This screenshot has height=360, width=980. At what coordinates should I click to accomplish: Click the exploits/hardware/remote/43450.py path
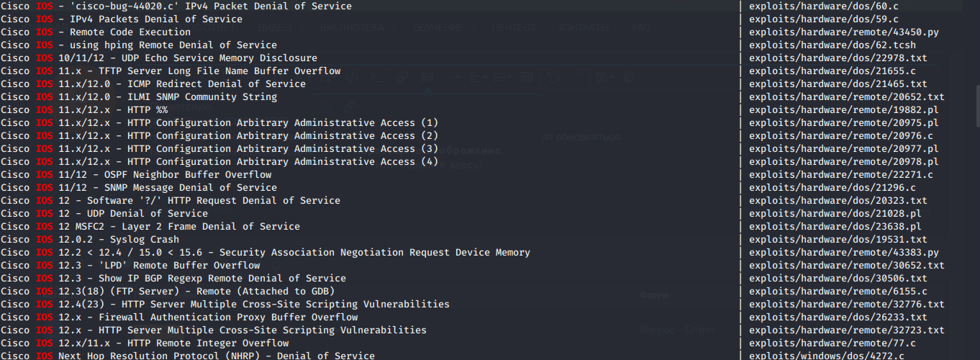tap(843, 32)
